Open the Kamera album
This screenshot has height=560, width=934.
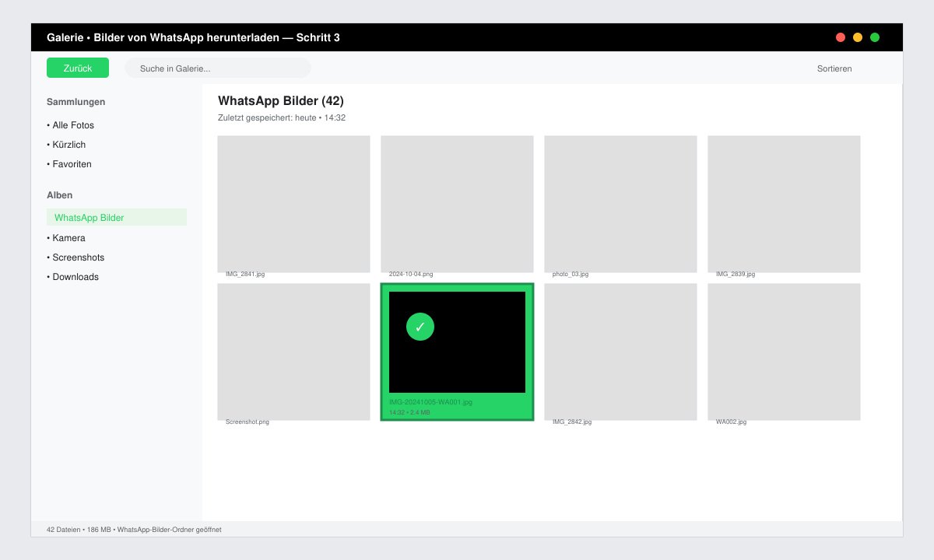tap(66, 238)
